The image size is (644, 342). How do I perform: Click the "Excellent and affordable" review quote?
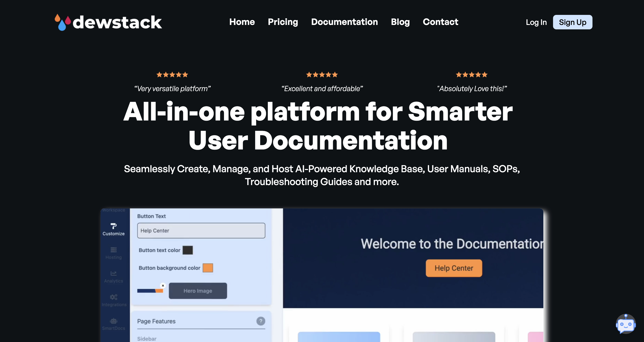[x=322, y=89]
